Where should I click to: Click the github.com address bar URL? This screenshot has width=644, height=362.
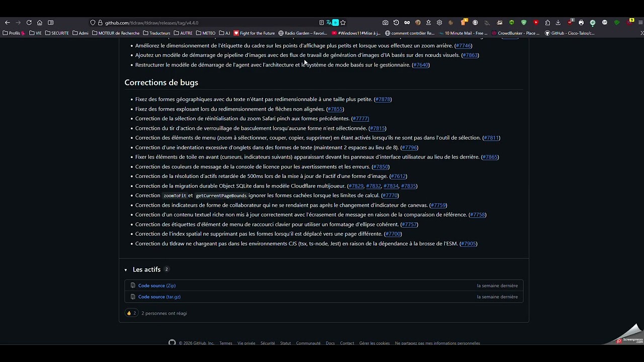pyautogui.click(x=151, y=23)
